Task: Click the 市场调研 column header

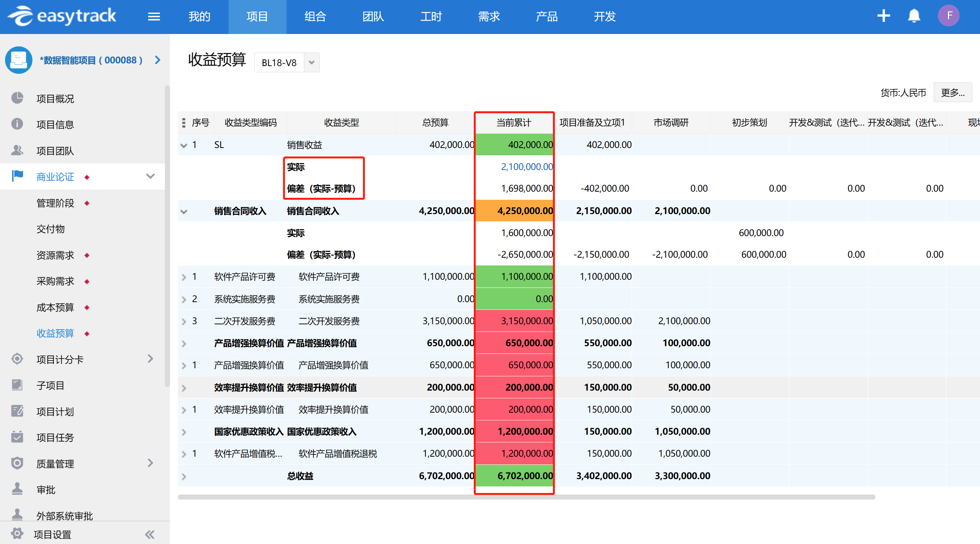Action: [x=671, y=122]
